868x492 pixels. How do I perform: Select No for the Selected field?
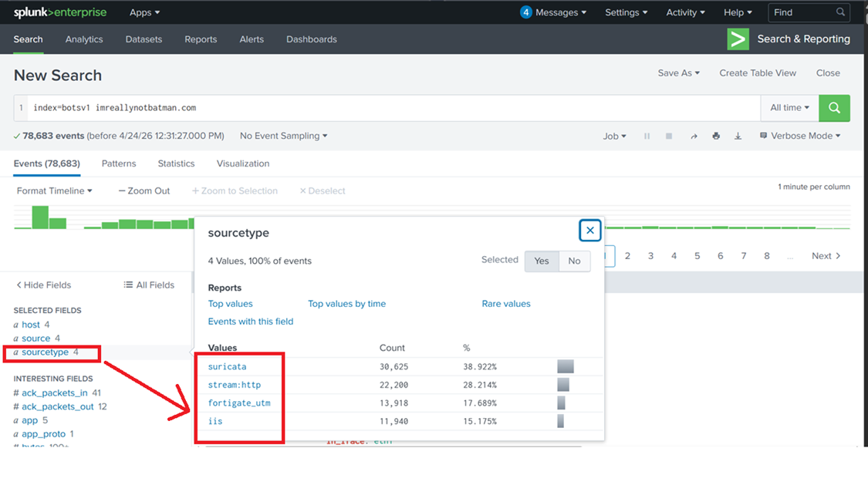click(x=575, y=261)
